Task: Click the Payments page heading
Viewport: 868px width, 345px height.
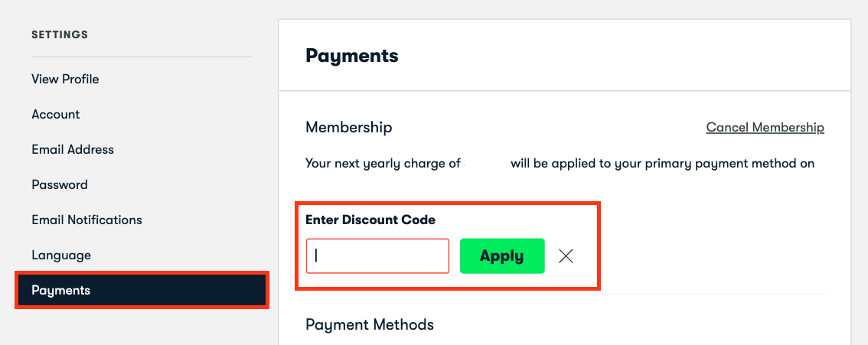Action: pos(351,56)
